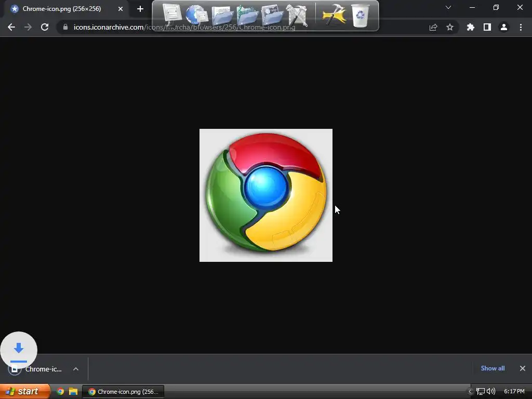Click the 6:17 PM clock
This screenshot has width=532, height=399.
coord(514,392)
